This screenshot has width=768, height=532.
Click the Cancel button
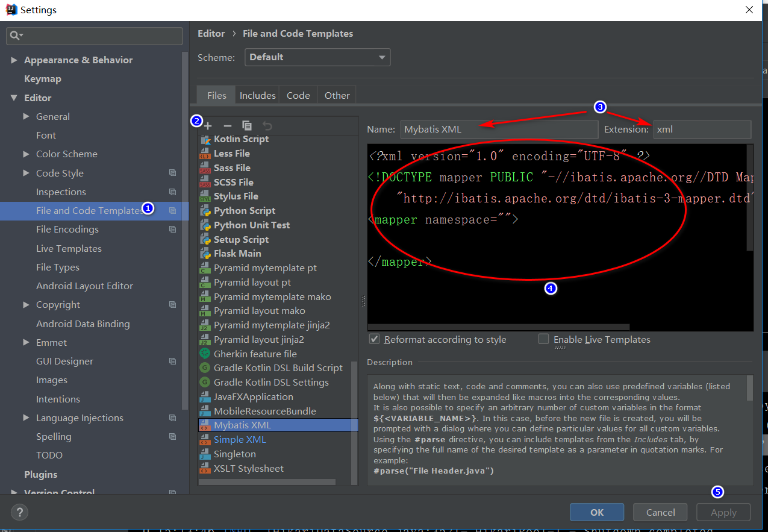pos(661,512)
